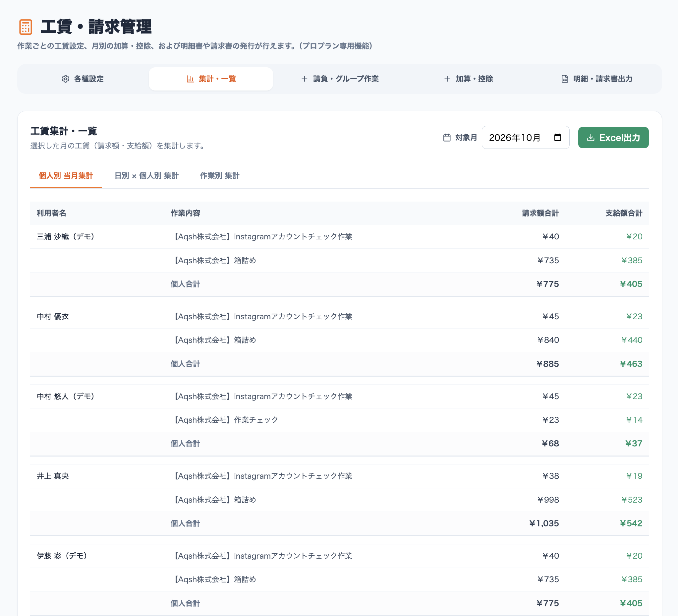
Task: Click the 2026年10月 target month field
Action: click(525, 137)
